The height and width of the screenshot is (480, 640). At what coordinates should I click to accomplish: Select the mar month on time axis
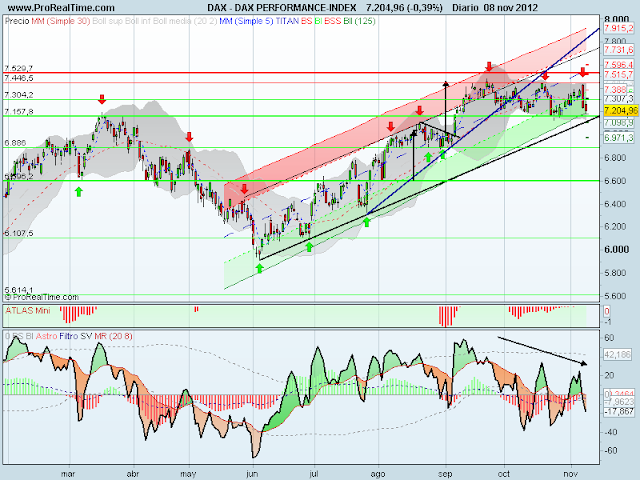tap(68, 473)
